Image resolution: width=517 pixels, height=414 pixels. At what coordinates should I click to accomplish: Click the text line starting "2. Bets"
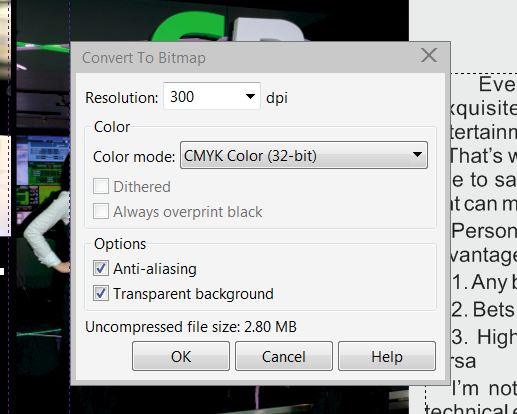coord(484,309)
